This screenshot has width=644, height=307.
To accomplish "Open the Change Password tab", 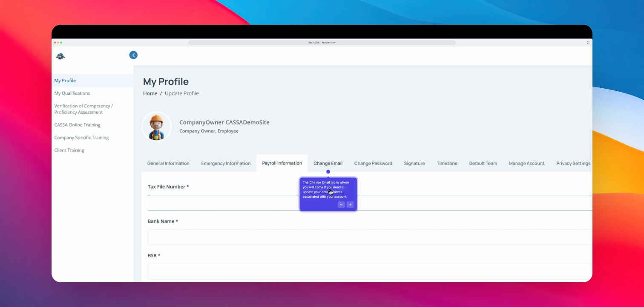I will coord(373,163).
